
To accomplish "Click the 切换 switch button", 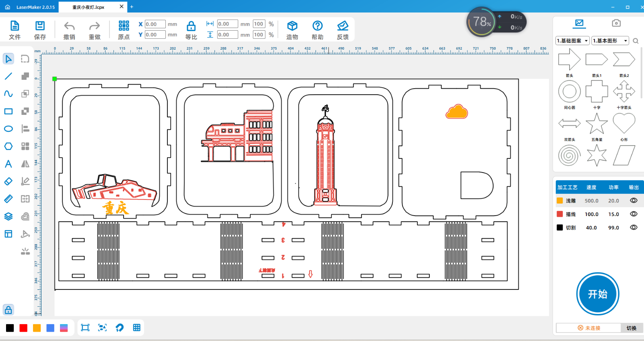I will pos(631,328).
